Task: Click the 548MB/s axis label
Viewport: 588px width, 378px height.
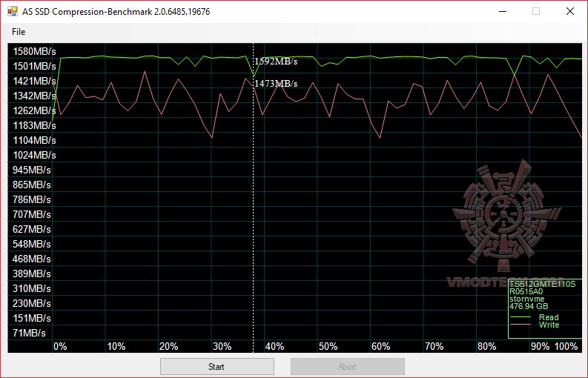Action: click(31, 244)
